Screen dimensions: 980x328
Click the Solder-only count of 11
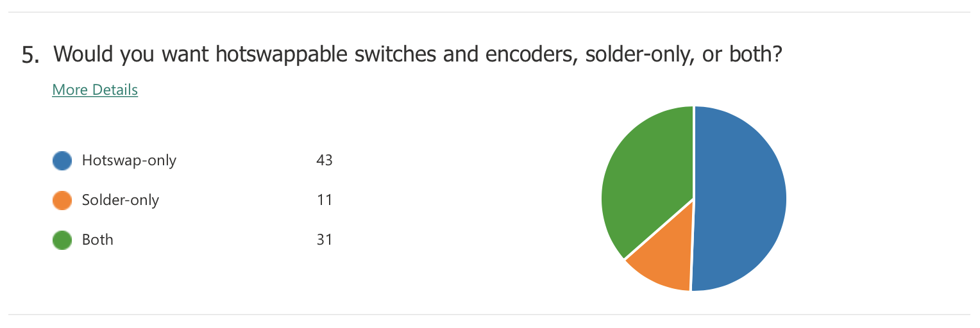pyautogui.click(x=325, y=200)
